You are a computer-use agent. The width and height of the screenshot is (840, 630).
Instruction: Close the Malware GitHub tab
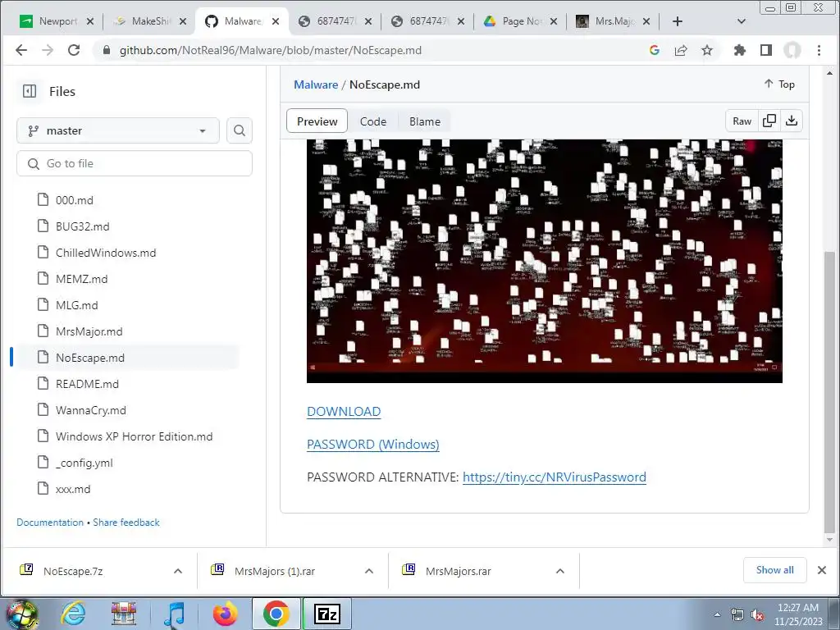[x=276, y=21]
